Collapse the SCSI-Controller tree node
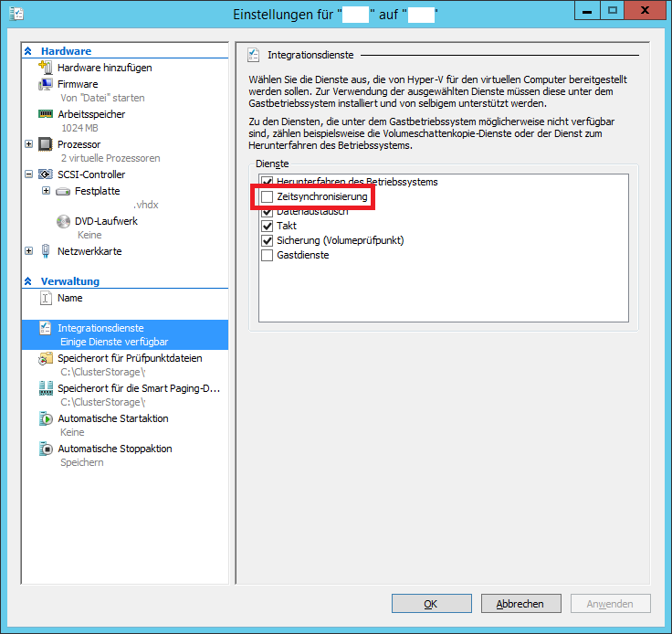The image size is (672, 634). coord(29,174)
